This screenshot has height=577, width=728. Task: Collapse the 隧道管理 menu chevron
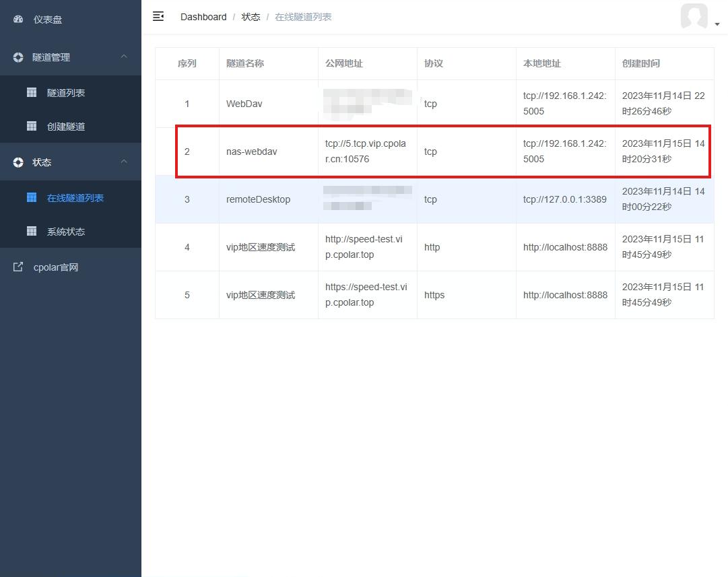coord(124,56)
